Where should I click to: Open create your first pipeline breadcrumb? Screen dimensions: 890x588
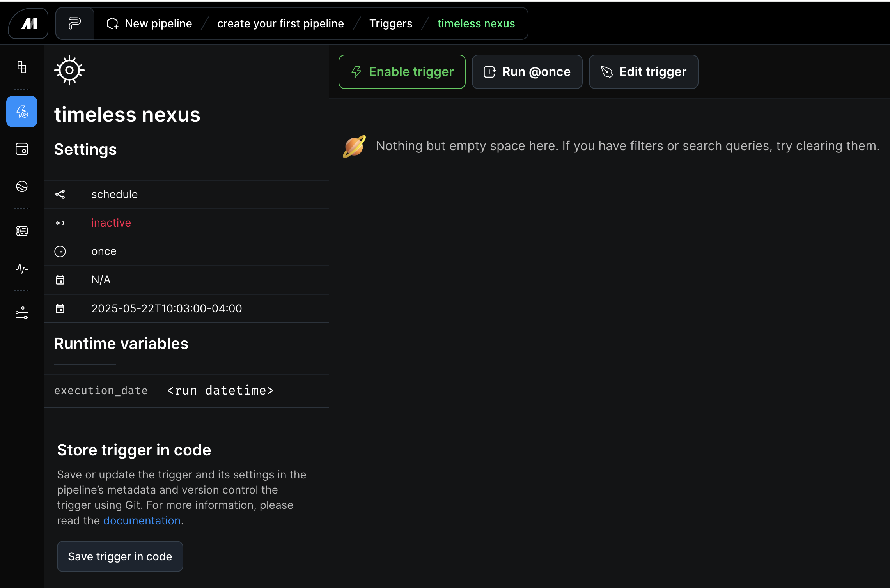click(x=280, y=24)
